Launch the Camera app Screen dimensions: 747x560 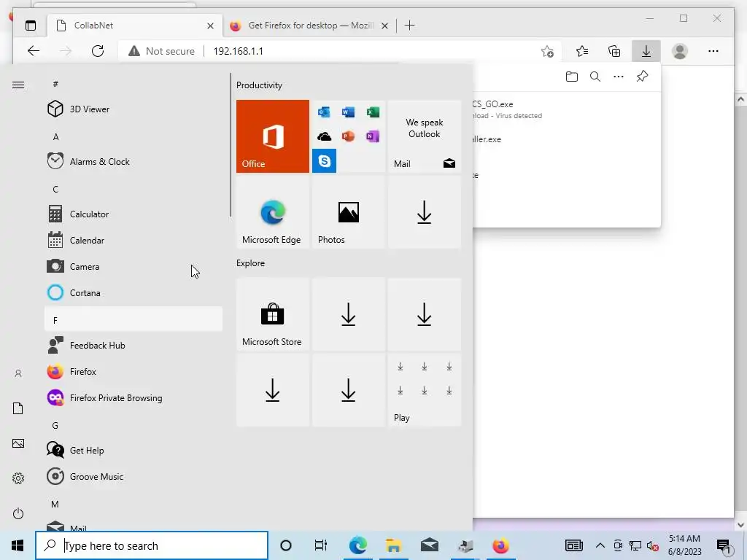click(x=133, y=266)
